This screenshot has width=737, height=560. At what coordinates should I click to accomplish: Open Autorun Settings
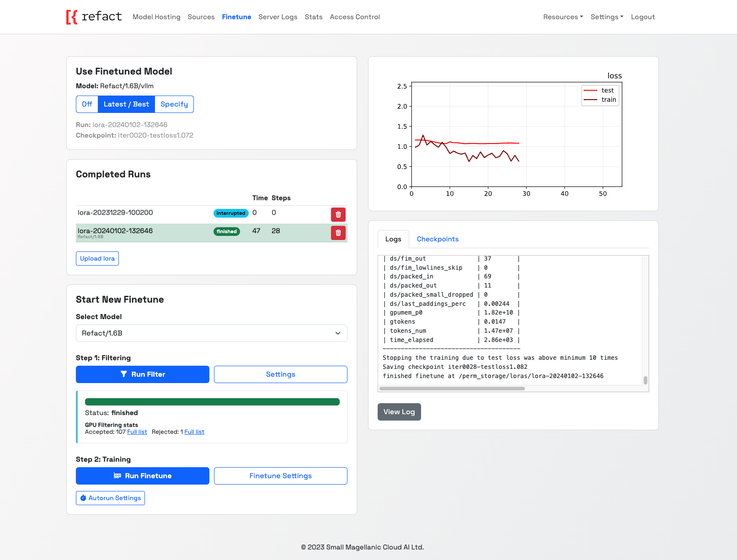coord(110,498)
